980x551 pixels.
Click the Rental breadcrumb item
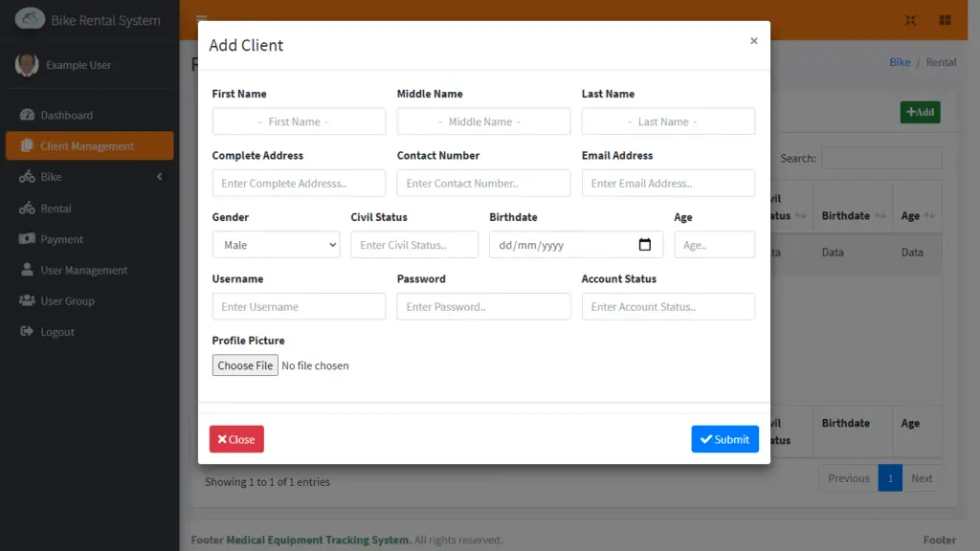click(x=942, y=61)
